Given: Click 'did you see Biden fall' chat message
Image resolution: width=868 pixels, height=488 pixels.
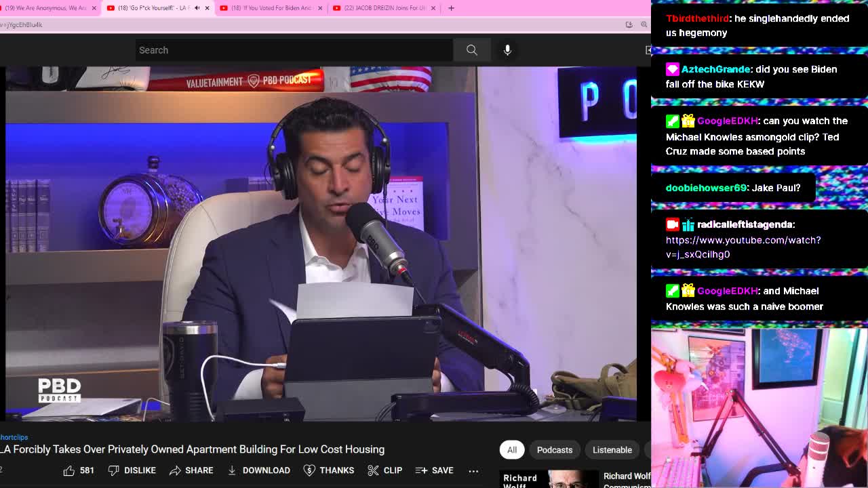Looking at the screenshot, I should pyautogui.click(x=751, y=77).
